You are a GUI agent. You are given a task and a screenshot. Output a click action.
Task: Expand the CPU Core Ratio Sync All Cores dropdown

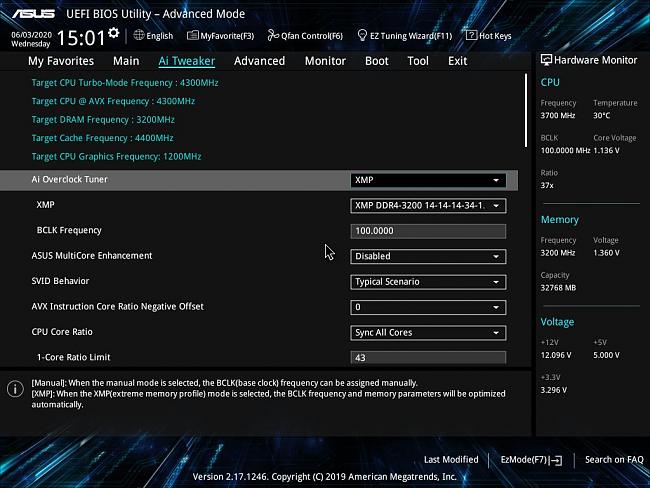pos(428,333)
